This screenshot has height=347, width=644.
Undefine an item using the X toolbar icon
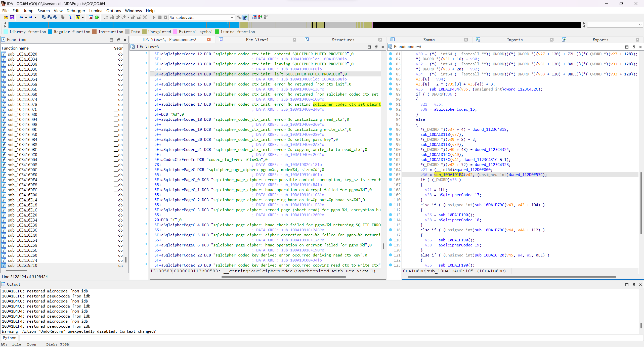[x=145, y=17]
